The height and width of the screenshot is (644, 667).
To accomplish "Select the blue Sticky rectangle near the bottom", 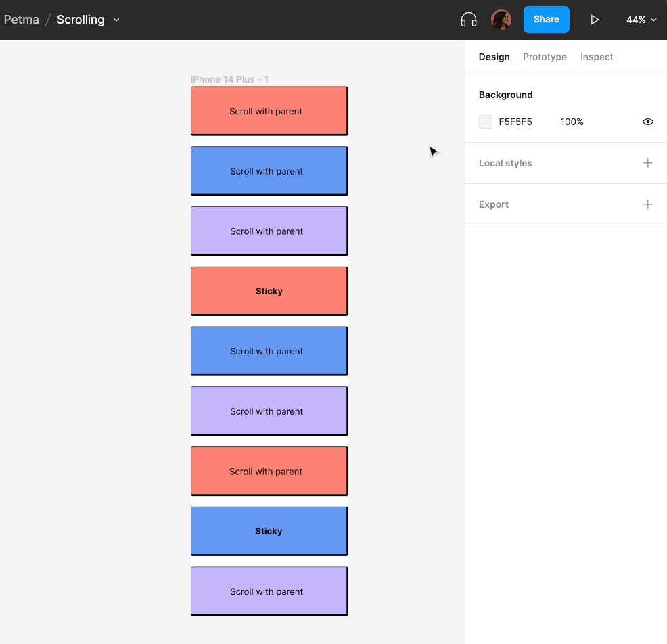I will [x=269, y=531].
